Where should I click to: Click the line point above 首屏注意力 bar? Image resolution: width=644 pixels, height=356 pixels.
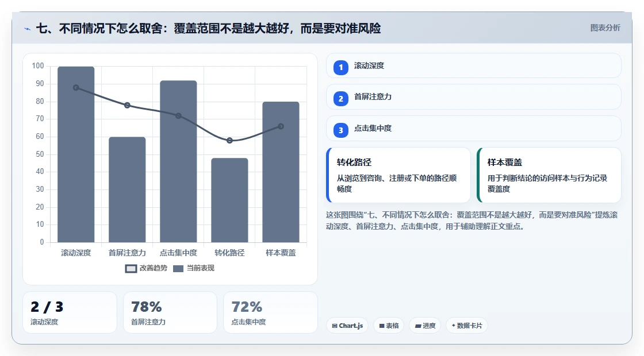point(127,106)
